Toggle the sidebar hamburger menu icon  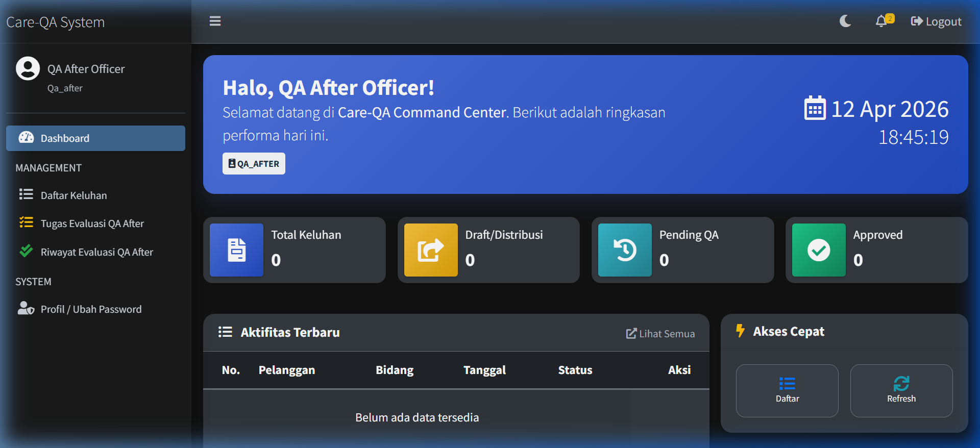point(215,21)
